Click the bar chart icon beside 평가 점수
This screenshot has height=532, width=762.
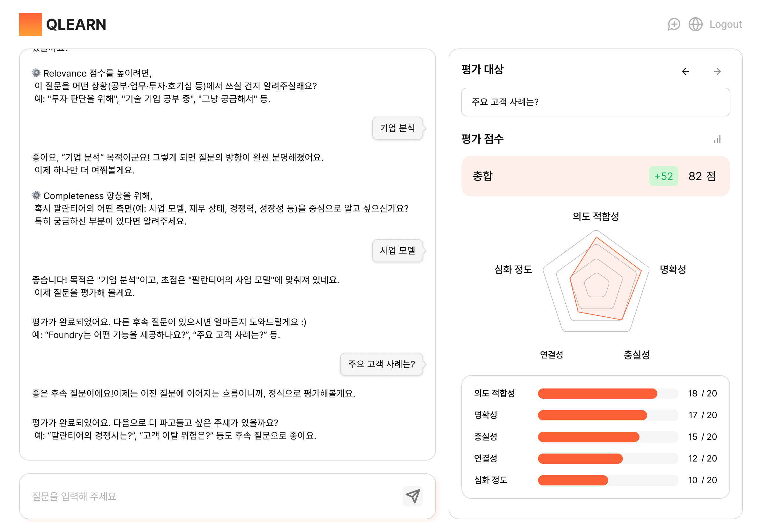click(717, 139)
